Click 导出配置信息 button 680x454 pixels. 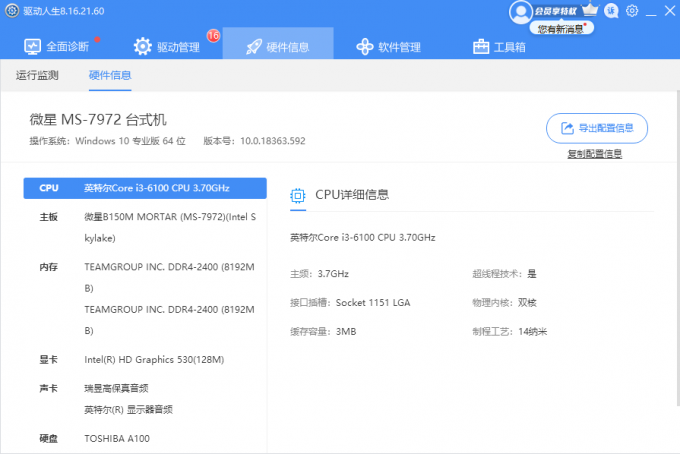point(597,128)
